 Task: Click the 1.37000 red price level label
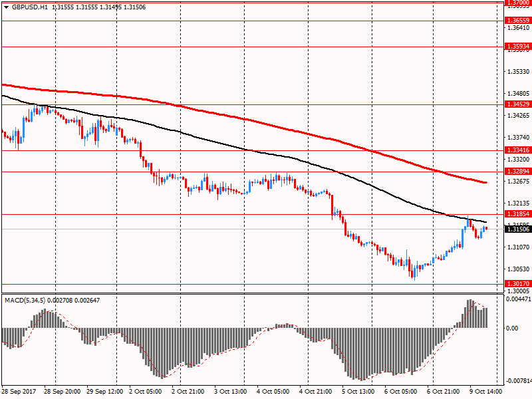pyautogui.click(x=518, y=3)
